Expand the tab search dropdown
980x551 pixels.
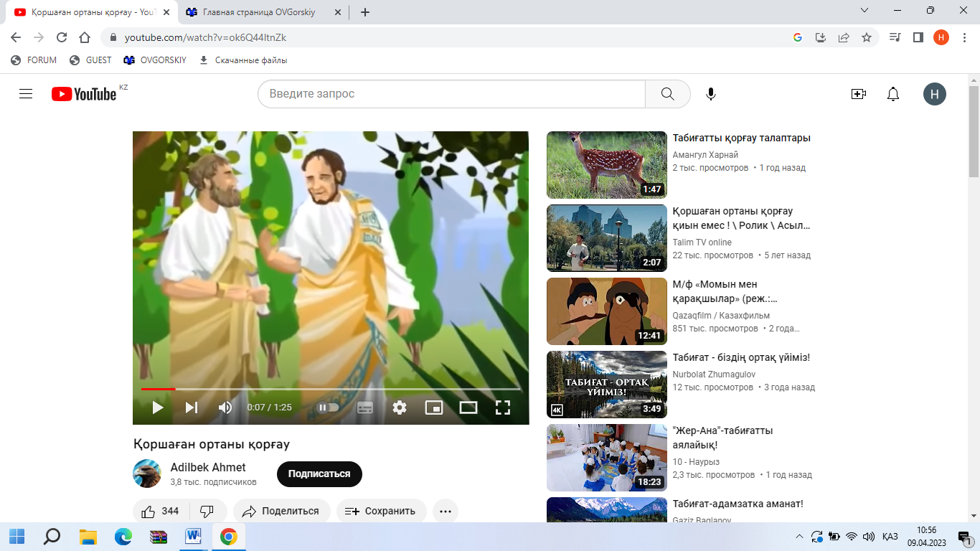pos(864,11)
